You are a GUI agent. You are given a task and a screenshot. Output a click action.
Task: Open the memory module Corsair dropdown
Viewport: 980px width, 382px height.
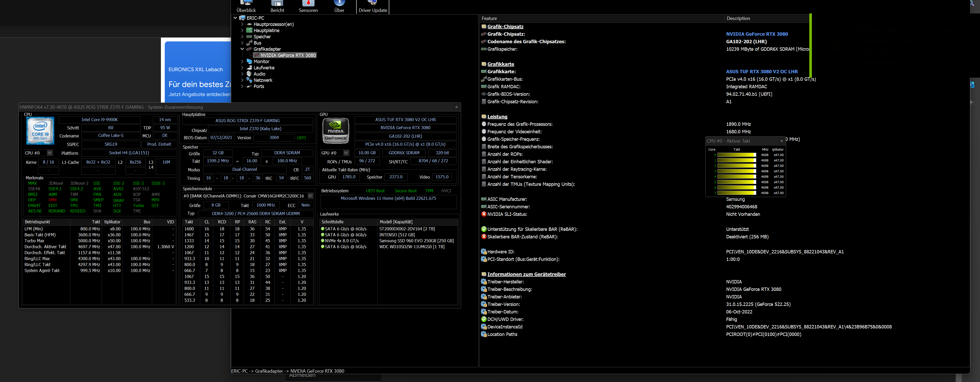click(x=310, y=196)
